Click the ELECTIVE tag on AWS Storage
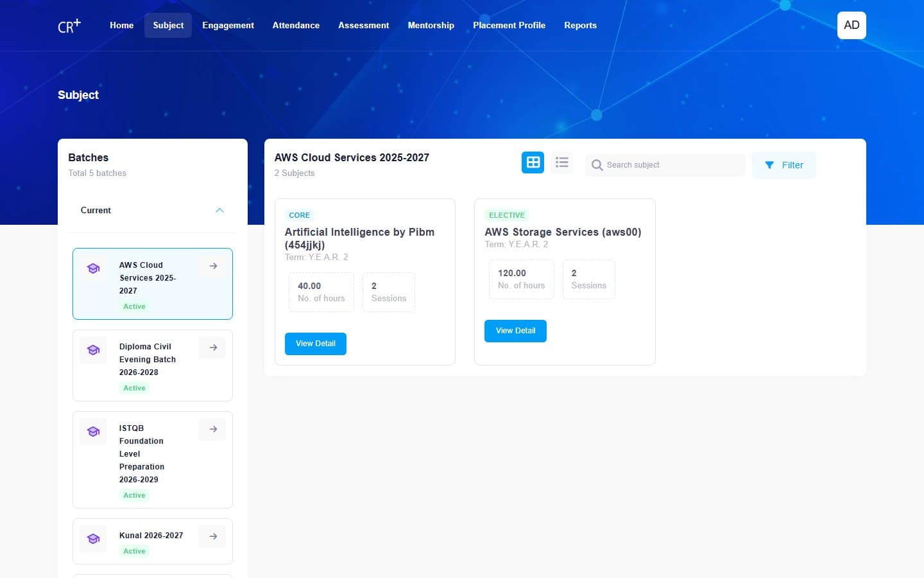Viewport: 924px width, 578px height. click(507, 215)
